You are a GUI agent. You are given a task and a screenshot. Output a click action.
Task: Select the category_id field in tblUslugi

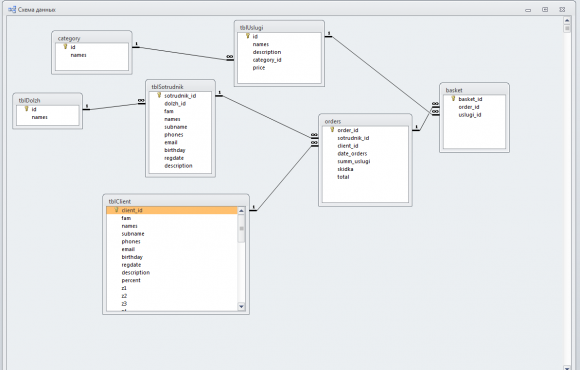[267, 60]
